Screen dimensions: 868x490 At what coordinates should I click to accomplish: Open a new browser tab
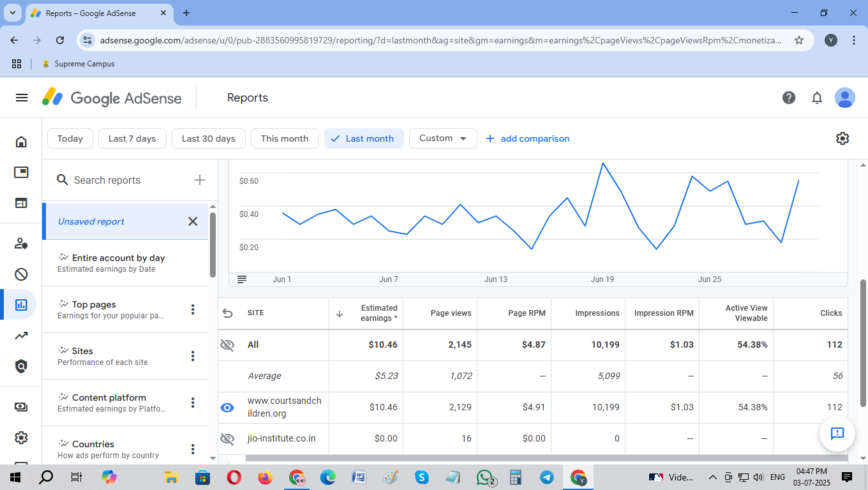tap(186, 13)
